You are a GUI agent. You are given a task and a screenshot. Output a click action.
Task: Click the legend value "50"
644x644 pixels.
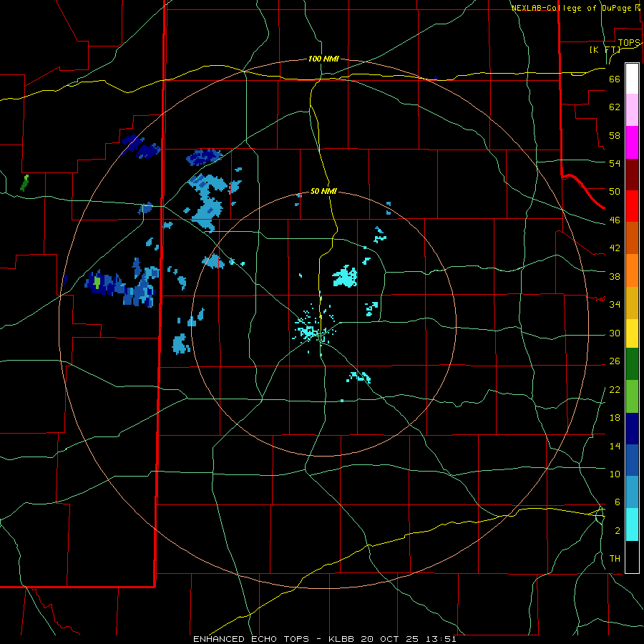[615, 191]
